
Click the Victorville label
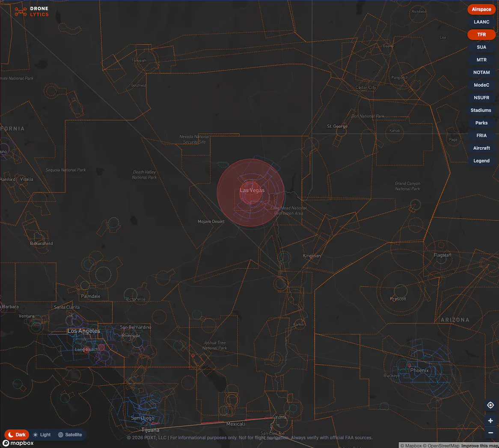coord(135,299)
